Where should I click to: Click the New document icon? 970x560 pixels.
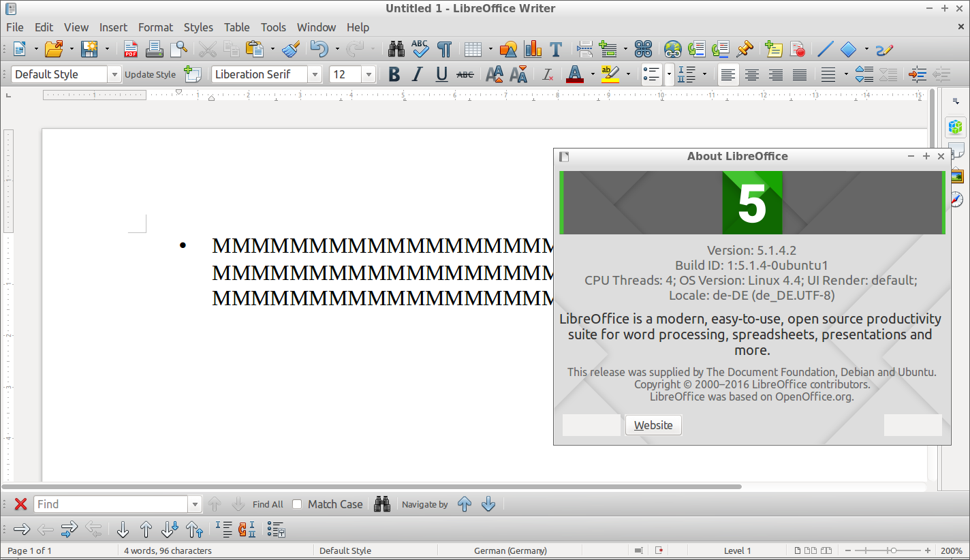[x=20, y=49]
